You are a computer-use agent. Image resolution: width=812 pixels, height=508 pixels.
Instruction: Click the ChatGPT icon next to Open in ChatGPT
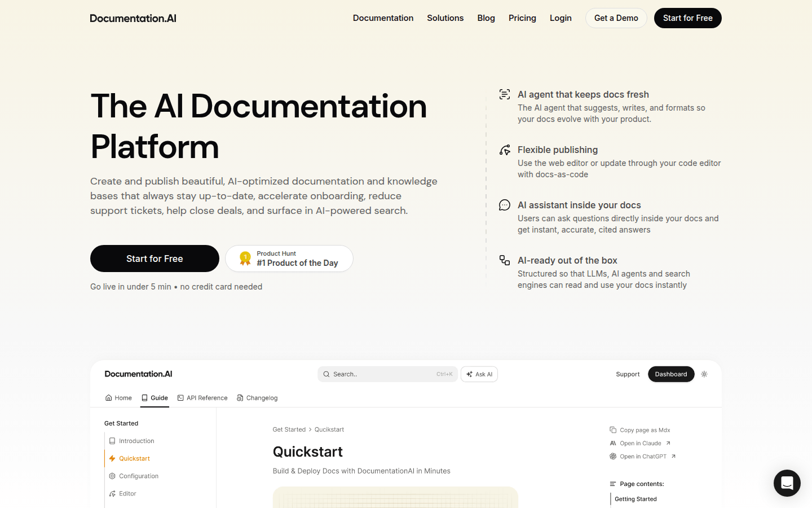click(612, 456)
